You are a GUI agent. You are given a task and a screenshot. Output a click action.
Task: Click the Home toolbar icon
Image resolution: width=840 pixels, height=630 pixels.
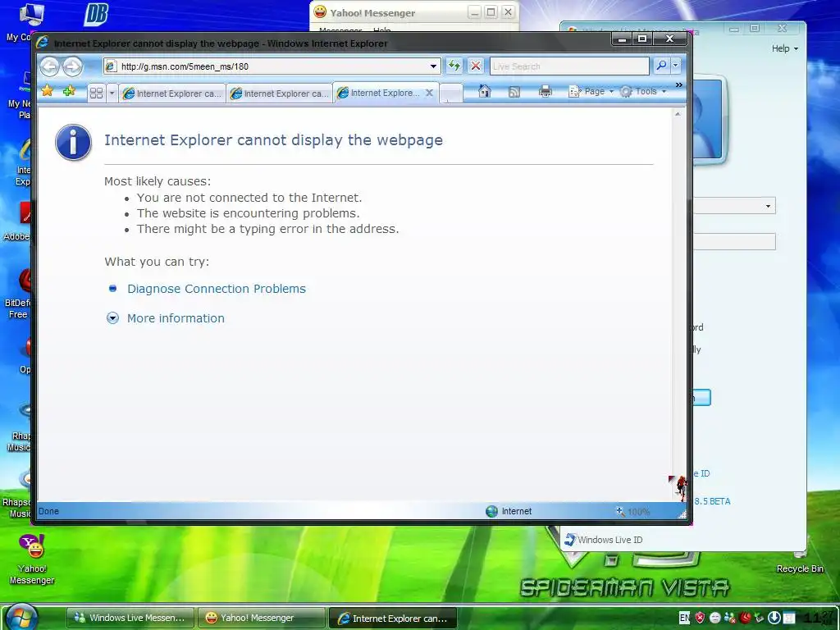(484, 92)
